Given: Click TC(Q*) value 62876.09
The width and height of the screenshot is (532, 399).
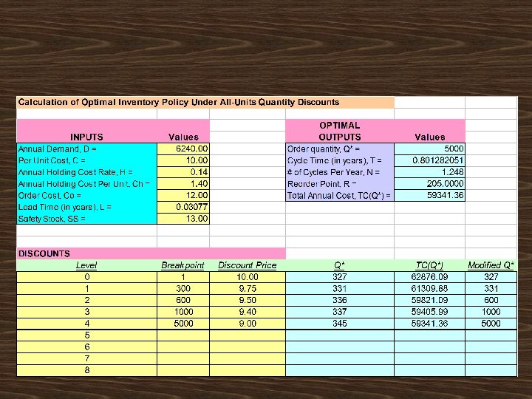Looking at the screenshot, I should tap(429, 277).
